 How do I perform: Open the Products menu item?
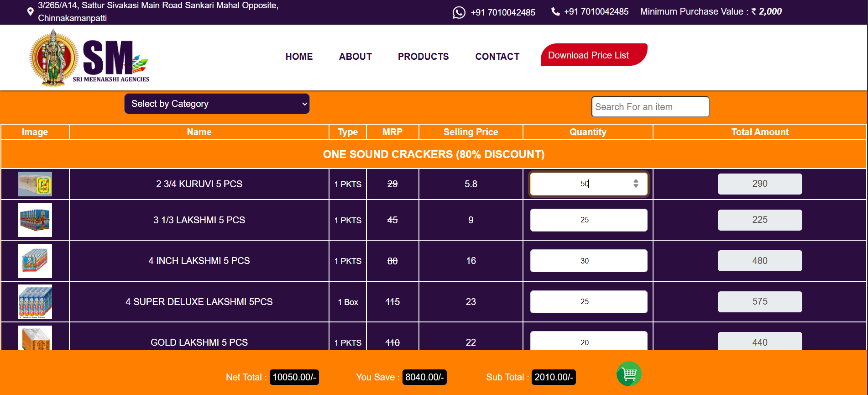tap(423, 57)
